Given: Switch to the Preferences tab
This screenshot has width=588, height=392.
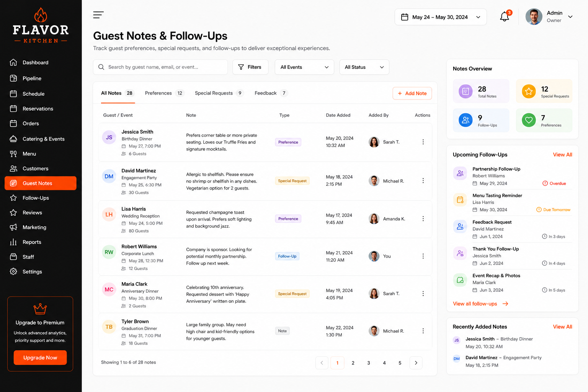Looking at the screenshot, I should pyautogui.click(x=164, y=93).
